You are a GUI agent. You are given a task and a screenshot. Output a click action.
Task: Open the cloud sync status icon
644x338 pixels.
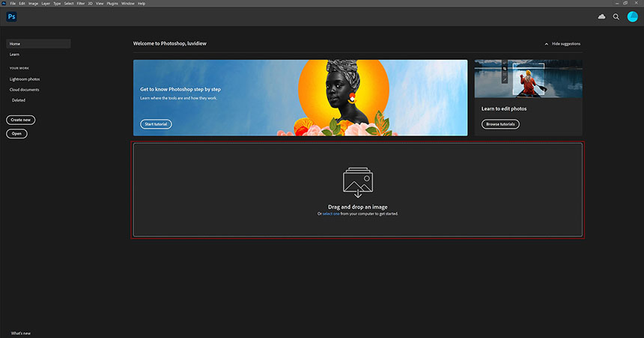(x=601, y=16)
